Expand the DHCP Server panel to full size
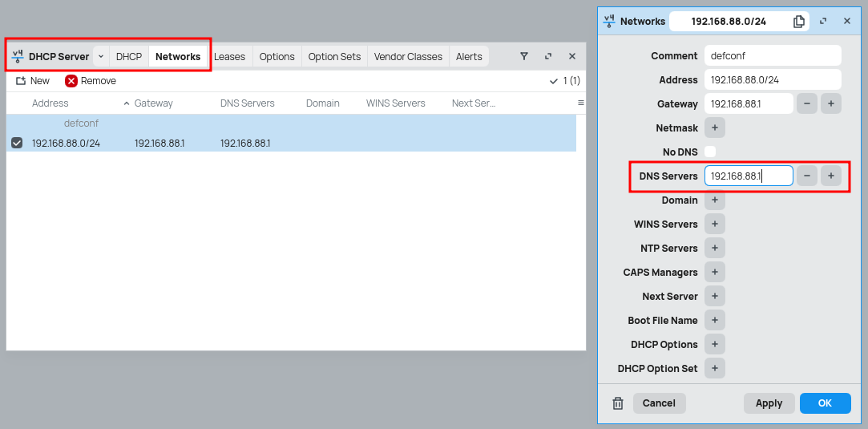The width and height of the screenshot is (868, 429). 548,56
